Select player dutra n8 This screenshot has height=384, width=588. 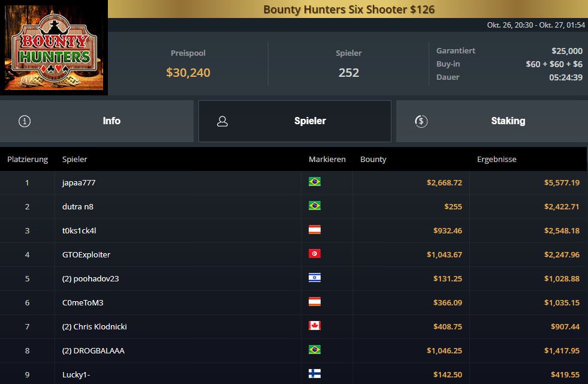click(78, 206)
